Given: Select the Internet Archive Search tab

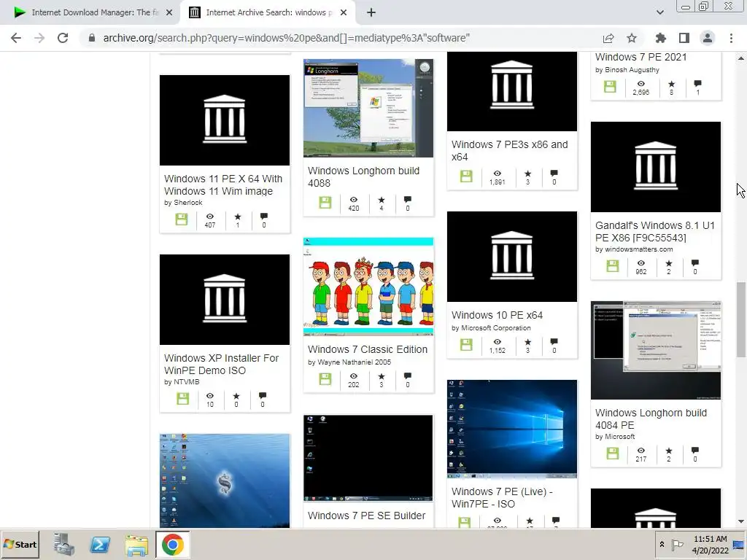Looking at the screenshot, I should point(267,13).
